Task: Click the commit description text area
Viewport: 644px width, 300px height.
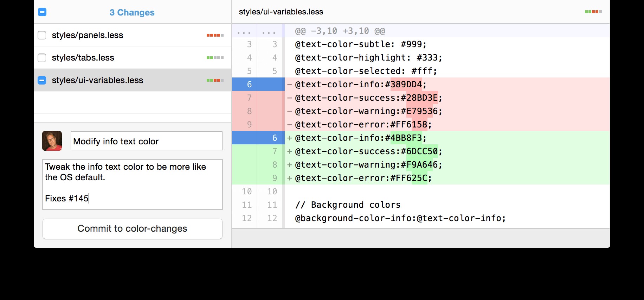Action: 132,185
